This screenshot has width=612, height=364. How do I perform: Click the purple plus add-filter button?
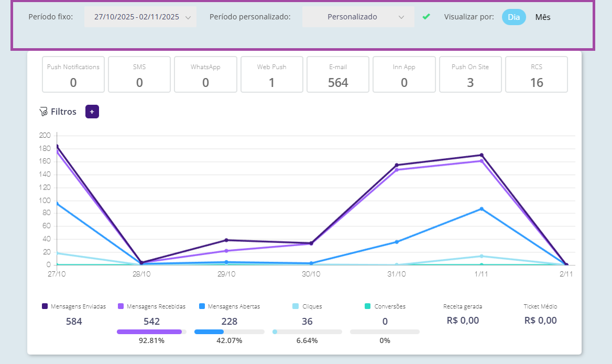point(92,112)
